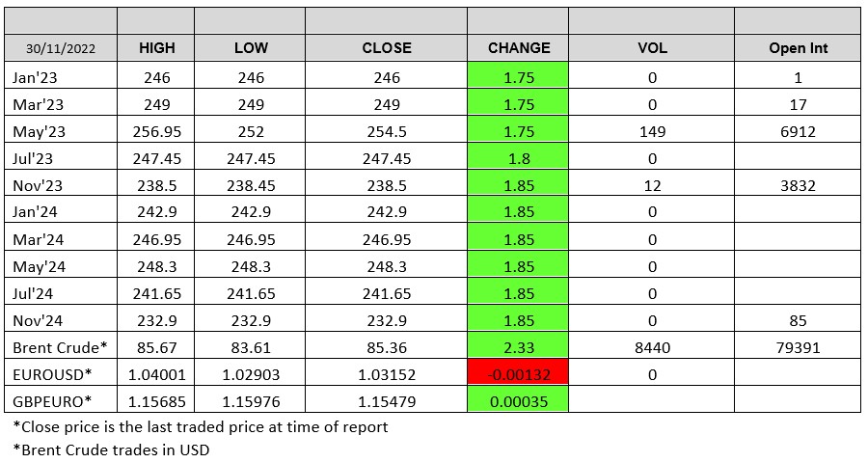
Task: Select the CLOSE column header
Action: click(x=386, y=47)
